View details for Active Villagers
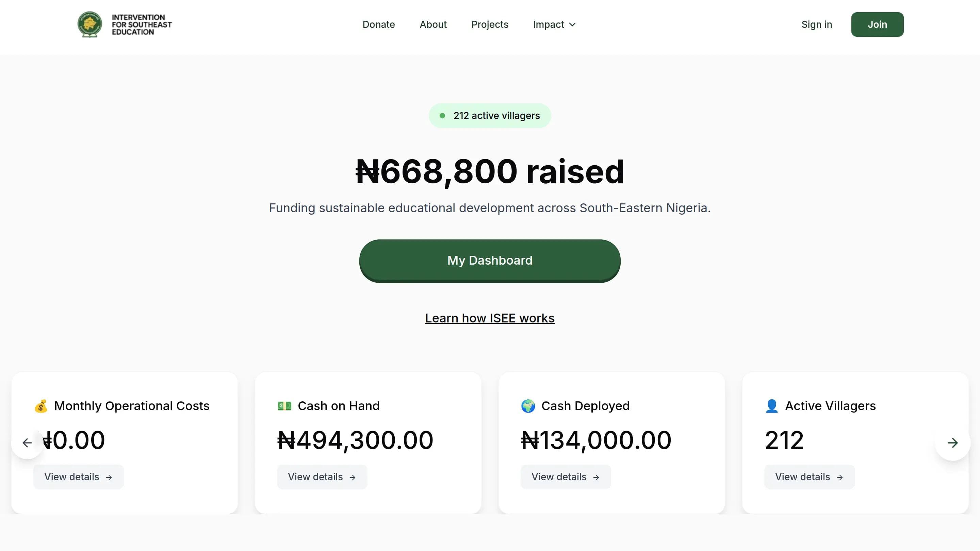The width and height of the screenshot is (980, 551). [809, 477]
